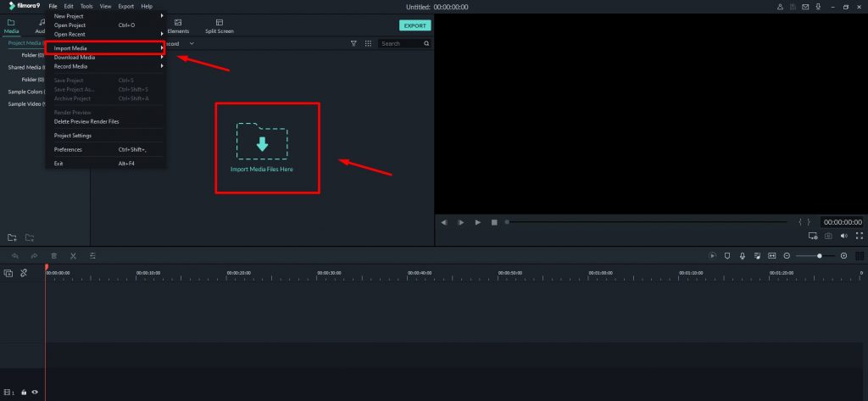868x401 pixels.
Task: Switch to grid view icon
Action: click(368, 43)
